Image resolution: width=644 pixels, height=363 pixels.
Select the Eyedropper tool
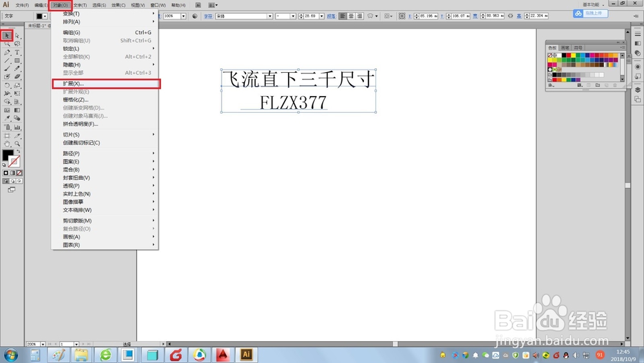click(7, 119)
